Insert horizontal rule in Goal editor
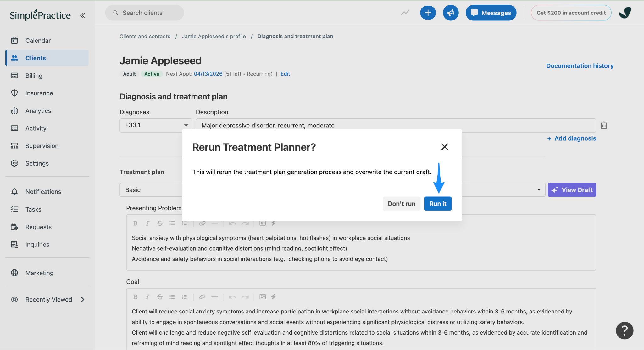The height and width of the screenshot is (350, 644). 214,297
